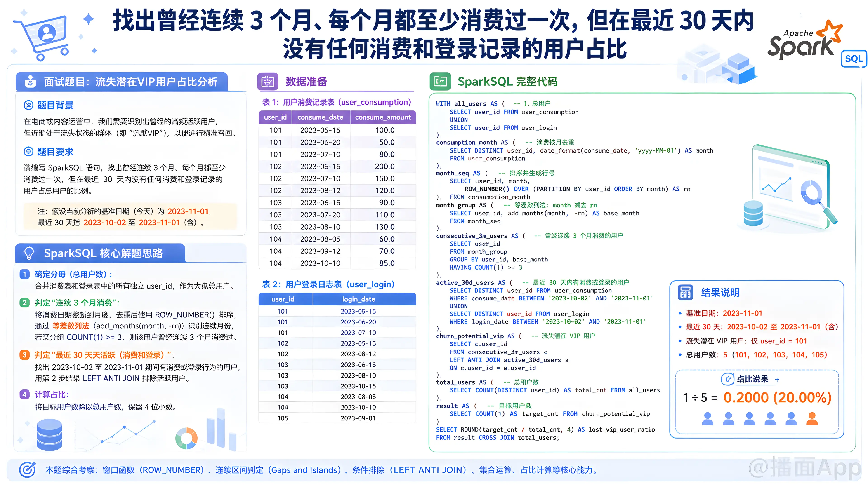Click the SELECT ROUND(target_cnt / total_cnt, 4) line

point(545,429)
